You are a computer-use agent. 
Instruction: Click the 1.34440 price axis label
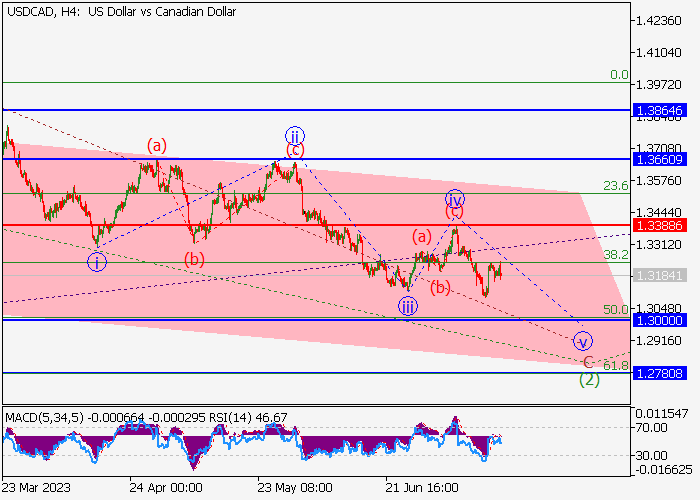[659, 212]
